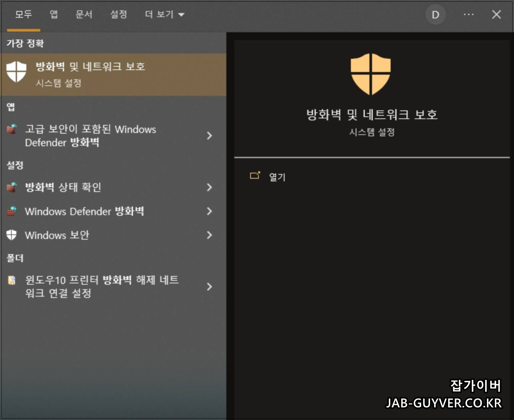This screenshot has height=420, width=514.
Task: Click the globe icon next to 방화벽 상태 확인
Action: [12, 188]
